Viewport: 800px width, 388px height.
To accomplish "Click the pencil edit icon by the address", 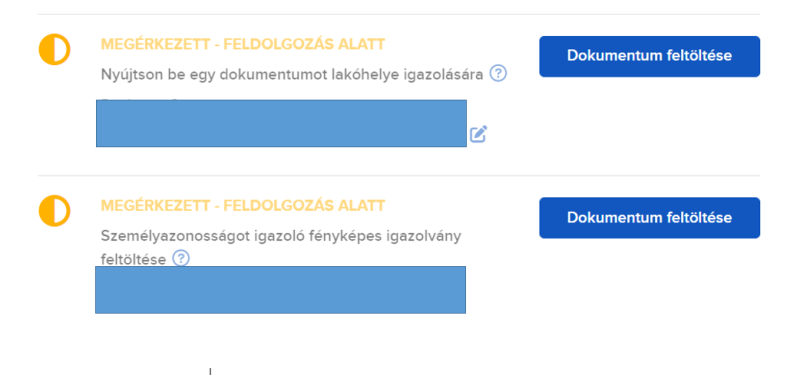I will pos(479,134).
